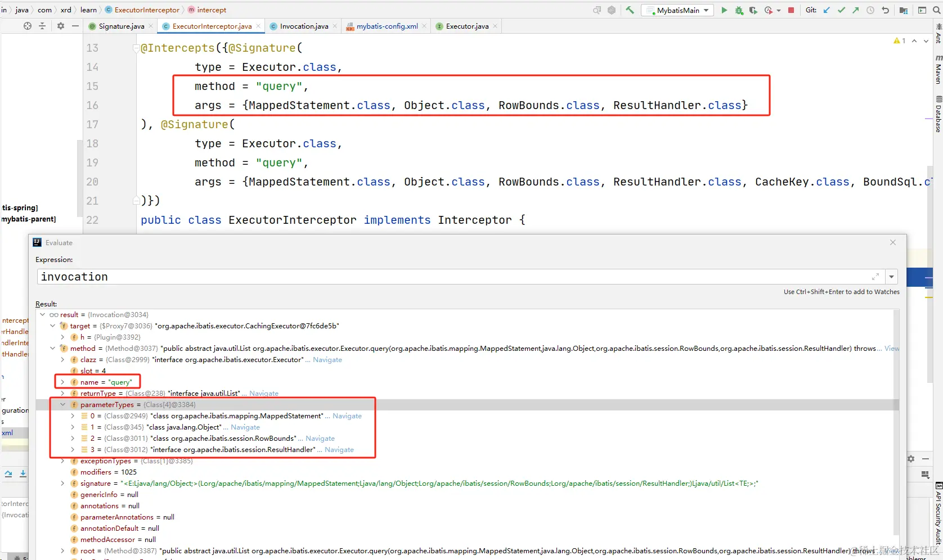Open project panel settings gear
The image size is (943, 560).
tap(61, 26)
